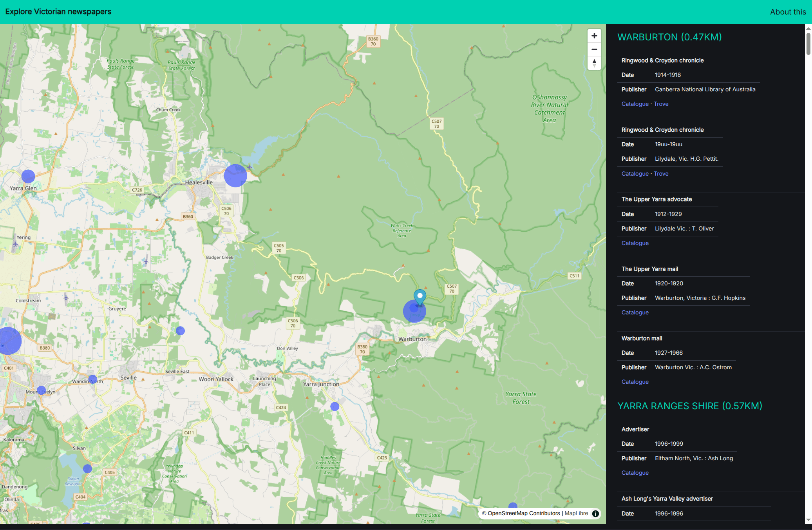Screen dimensions: 812x530
Task: Select the blue circle near Gruyere
Action: point(180,331)
